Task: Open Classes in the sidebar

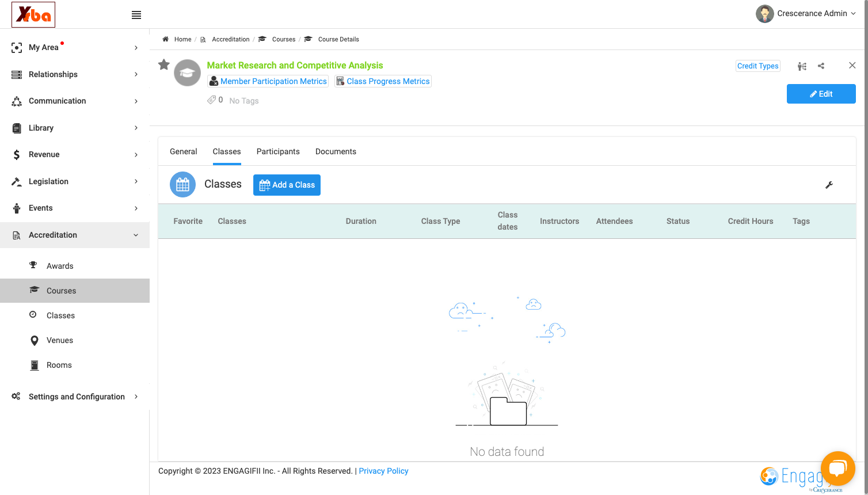Action: tap(75, 315)
